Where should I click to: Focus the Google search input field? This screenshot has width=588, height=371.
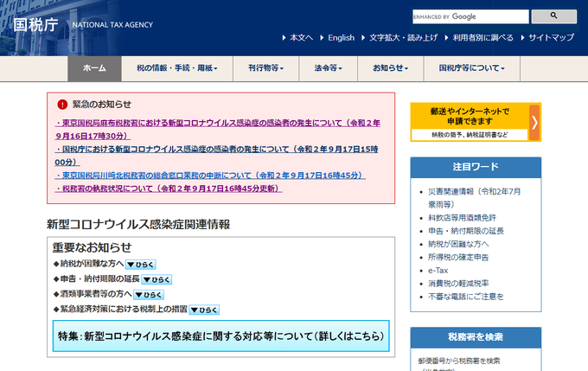(470, 16)
